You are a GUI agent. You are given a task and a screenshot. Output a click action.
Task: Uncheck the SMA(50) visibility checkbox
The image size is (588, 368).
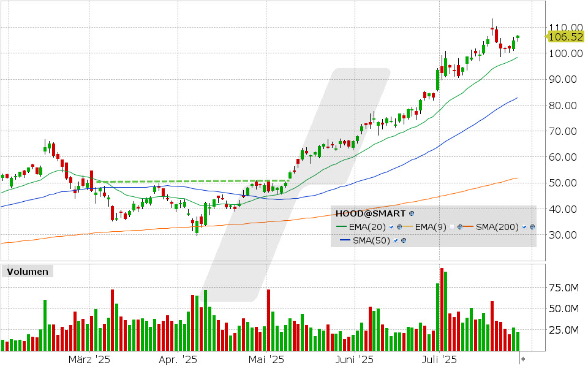click(x=396, y=240)
